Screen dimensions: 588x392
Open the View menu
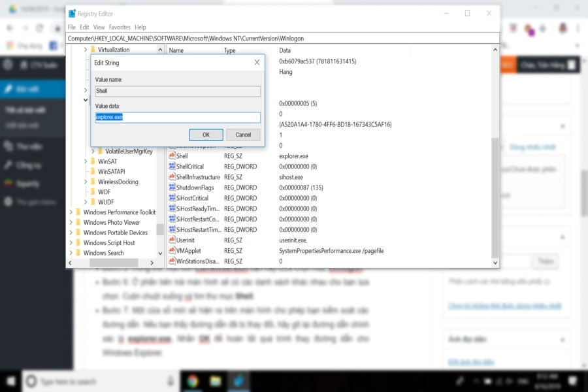click(x=99, y=27)
